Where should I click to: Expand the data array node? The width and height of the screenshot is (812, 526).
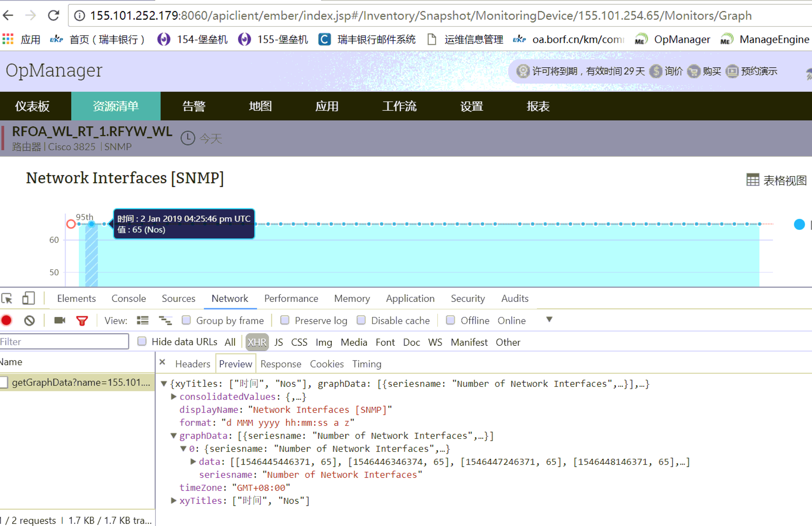click(193, 462)
